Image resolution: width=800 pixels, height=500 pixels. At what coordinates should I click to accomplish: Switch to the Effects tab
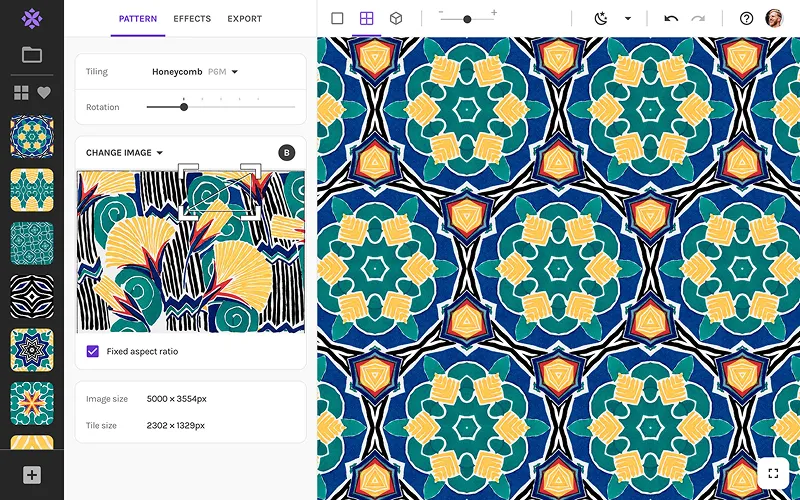[192, 18]
